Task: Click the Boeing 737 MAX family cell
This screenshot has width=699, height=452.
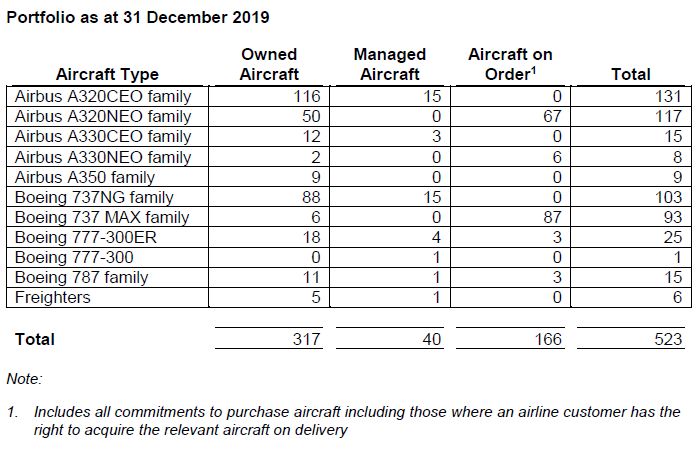Action: click(x=102, y=217)
